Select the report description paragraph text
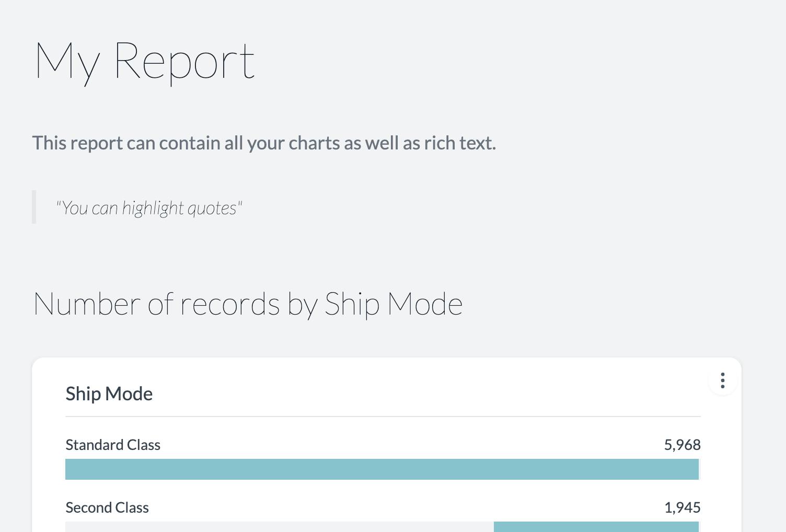This screenshot has height=532, width=786. pos(264,143)
